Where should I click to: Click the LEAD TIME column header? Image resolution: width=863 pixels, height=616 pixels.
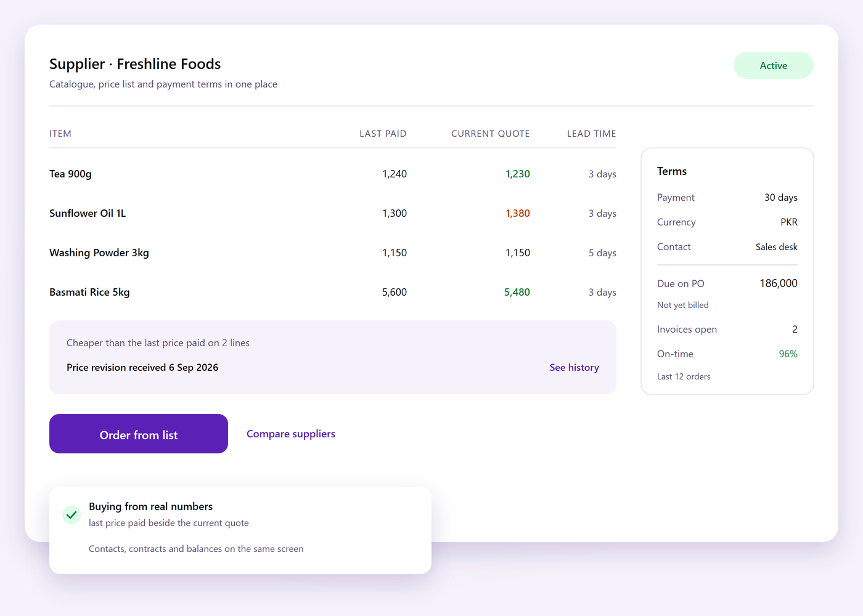click(x=592, y=134)
